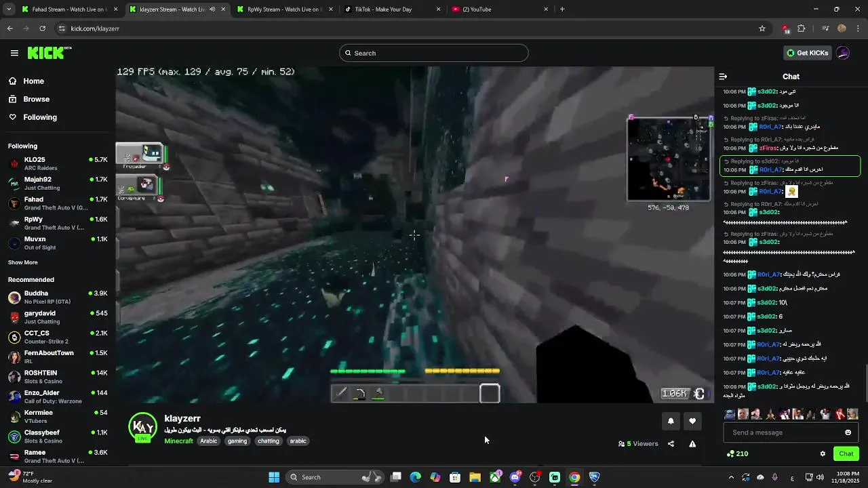
Task: Go back in browser
Action: click(x=9, y=28)
